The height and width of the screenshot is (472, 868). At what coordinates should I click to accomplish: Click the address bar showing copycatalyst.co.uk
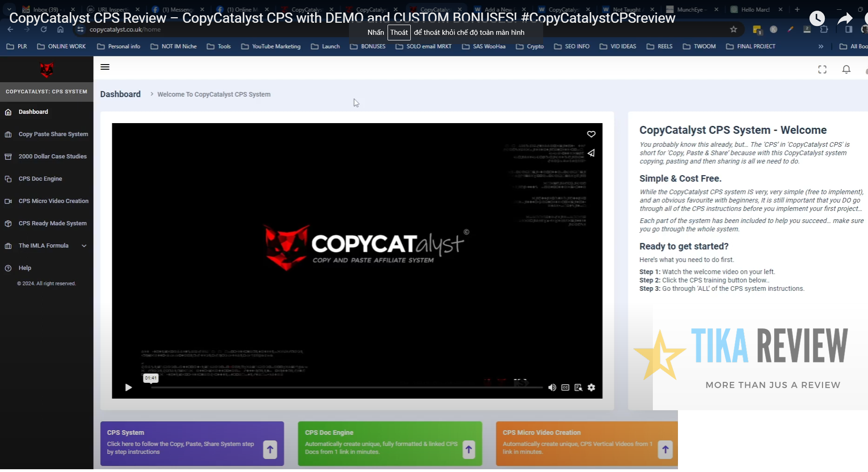125,29
